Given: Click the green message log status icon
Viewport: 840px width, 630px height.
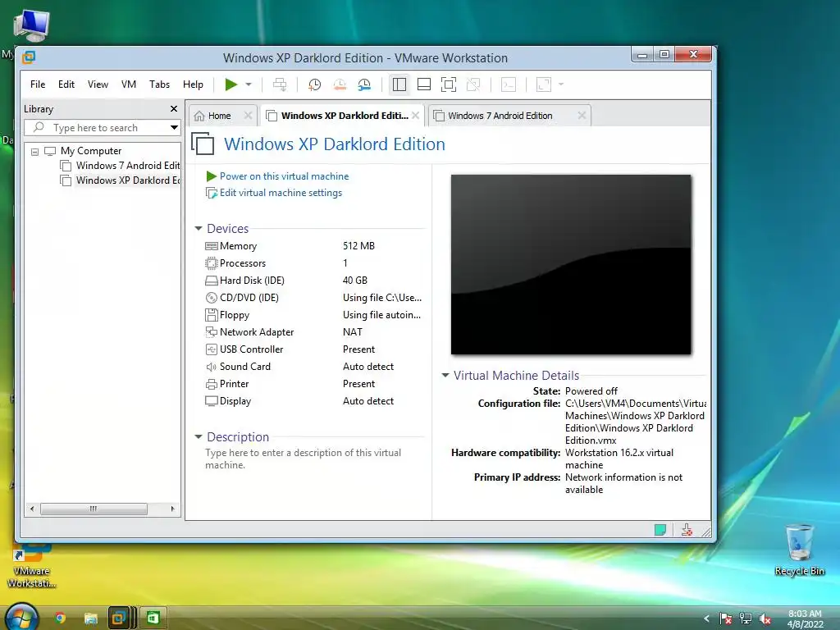Looking at the screenshot, I should click(x=660, y=531).
